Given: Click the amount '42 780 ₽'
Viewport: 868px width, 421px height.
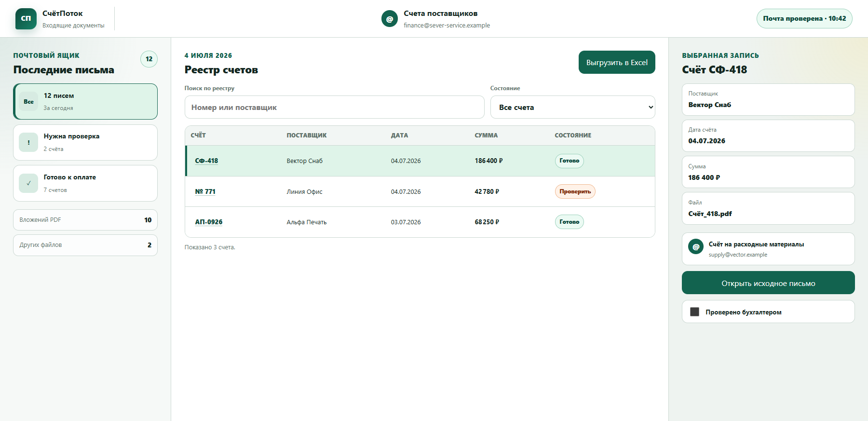Looking at the screenshot, I should tap(487, 191).
